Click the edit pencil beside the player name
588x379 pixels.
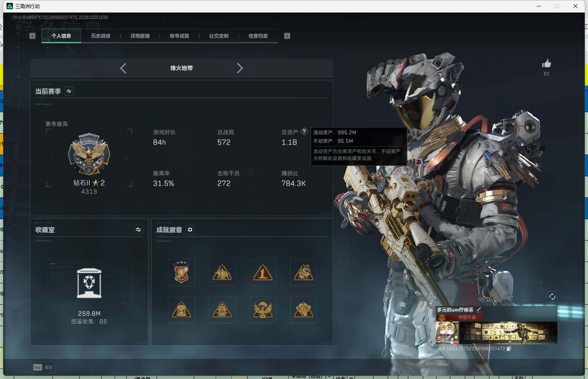[x=479, y=310]
